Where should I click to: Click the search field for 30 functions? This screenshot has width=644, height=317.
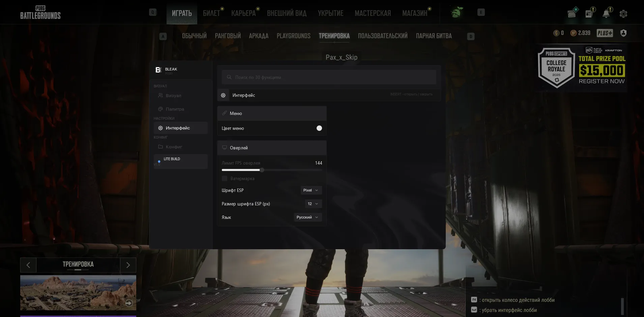pyautogui.click(x=329, y=77)
